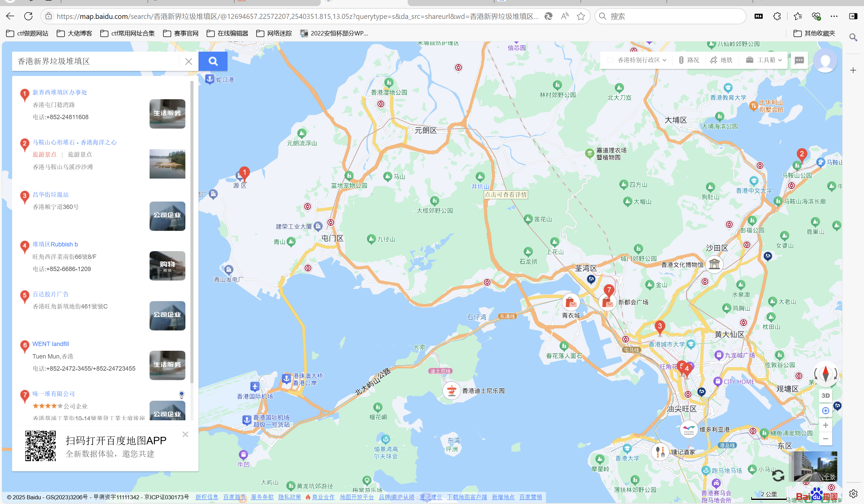864x504 pixels.
Task: Click the 香港文化博物馆 museum icon
Action: point(714,264)
